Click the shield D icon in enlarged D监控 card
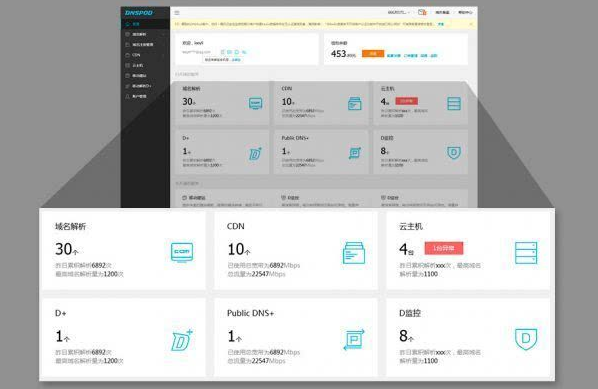 click(x=526, y=339)
